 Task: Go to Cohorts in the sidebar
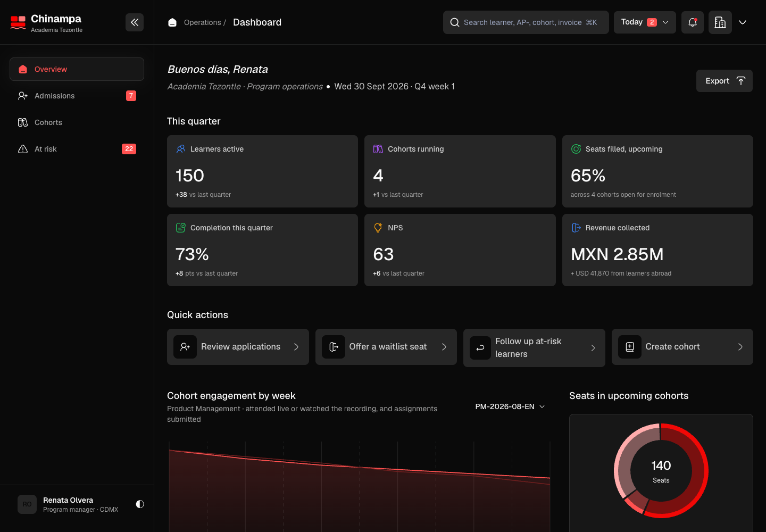click(77, 122)
